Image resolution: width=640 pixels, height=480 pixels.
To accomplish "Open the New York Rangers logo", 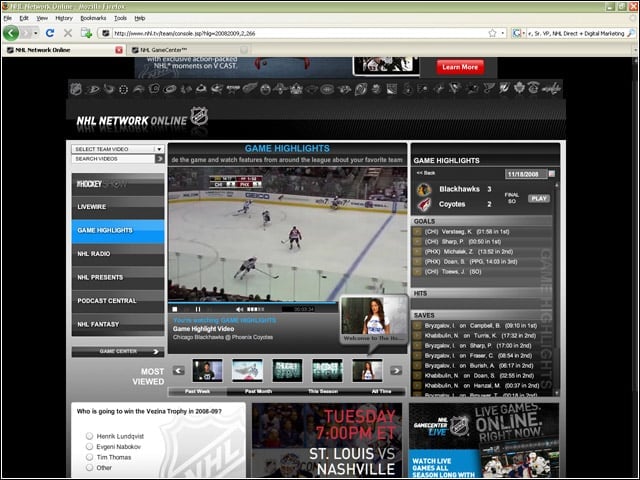I will click(x=392, y=89).
